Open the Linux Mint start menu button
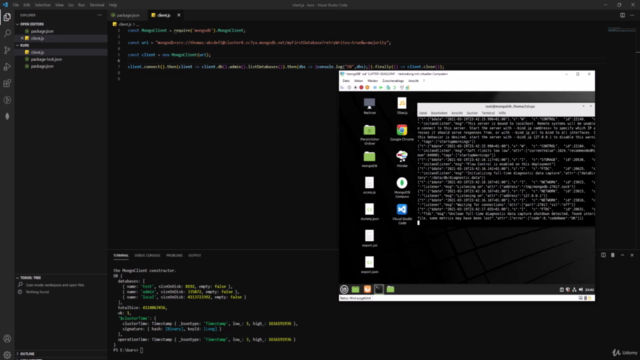 tap(344, 289)
